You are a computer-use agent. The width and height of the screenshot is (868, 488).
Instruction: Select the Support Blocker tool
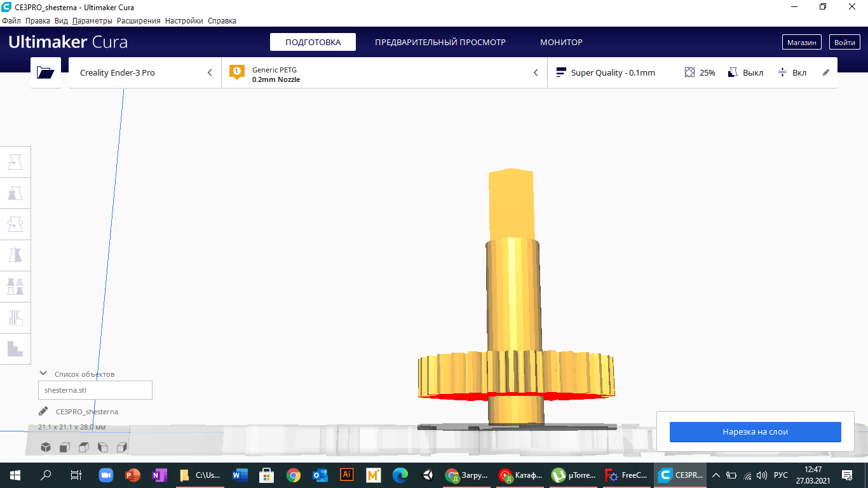coord(15,317)
